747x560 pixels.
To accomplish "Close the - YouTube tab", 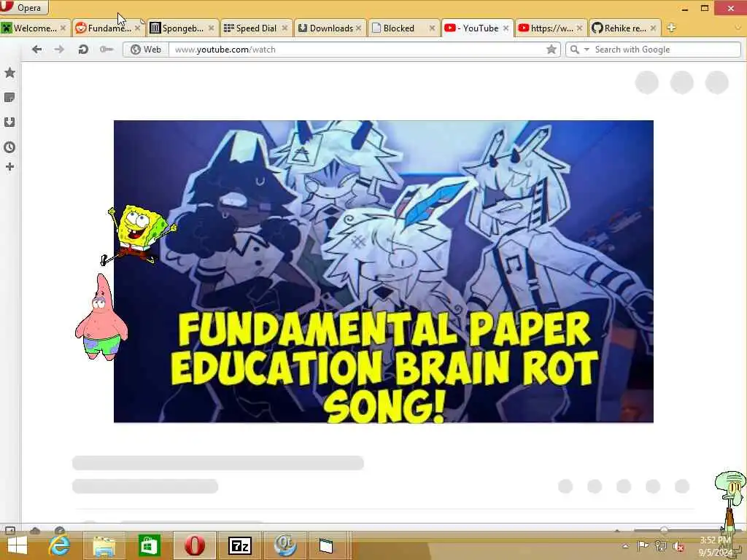I will [506, 28].
